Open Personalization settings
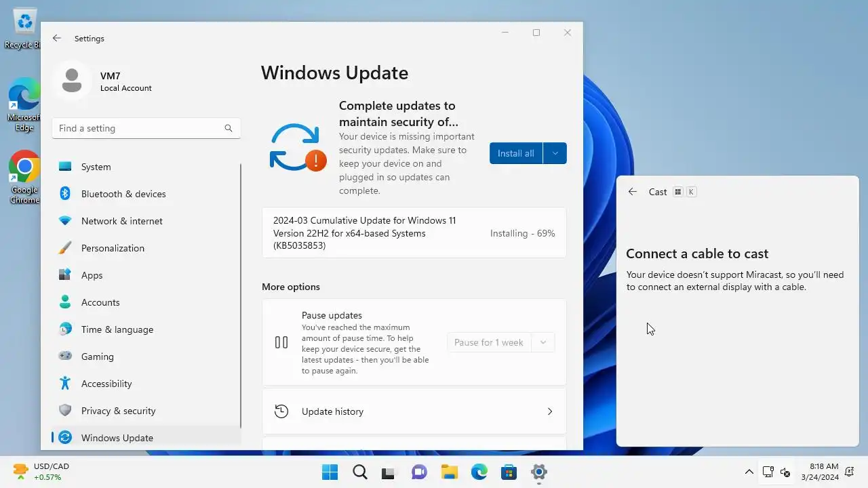Screen dimensions: 868x488 click(x=146, y=248)
